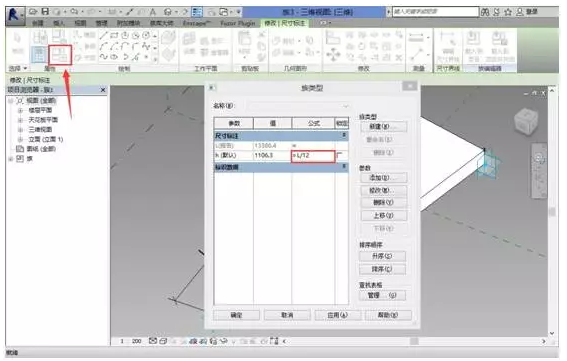Select the Move tool in Modify panel
567x361 pixels.
pos(333,55)
